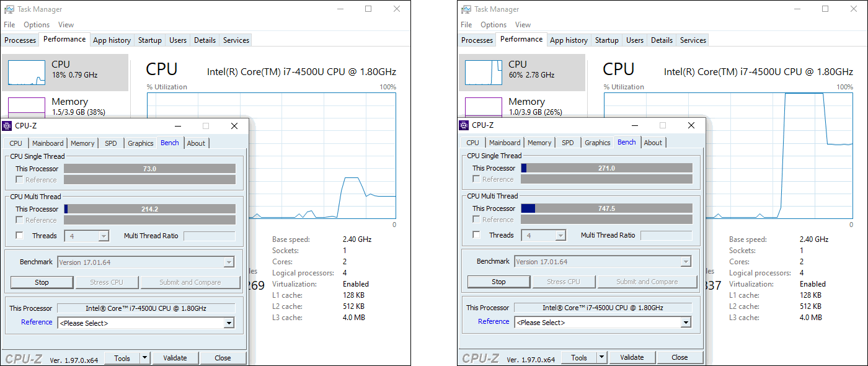This screenshot has height=366, width=868.
Task: Switch to the Mainboard tab in CPU-Z scoring 73.0
Action: tap(48, 143)
